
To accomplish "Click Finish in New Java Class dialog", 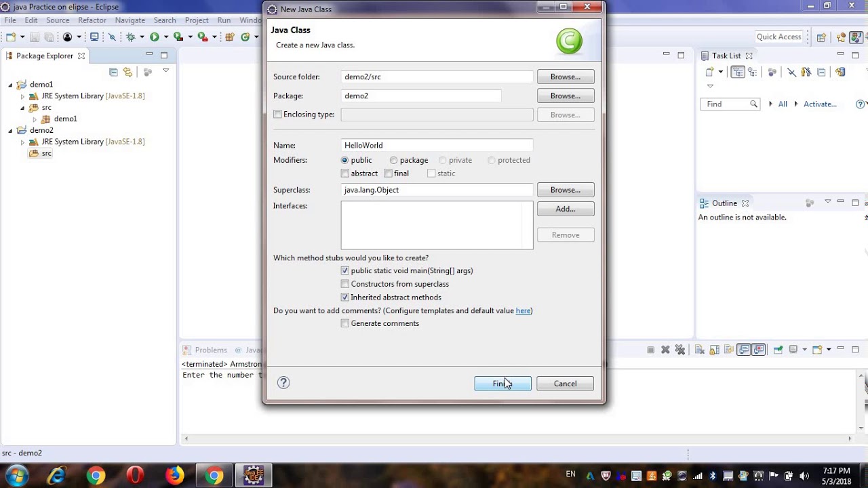I will coord(502,384).
